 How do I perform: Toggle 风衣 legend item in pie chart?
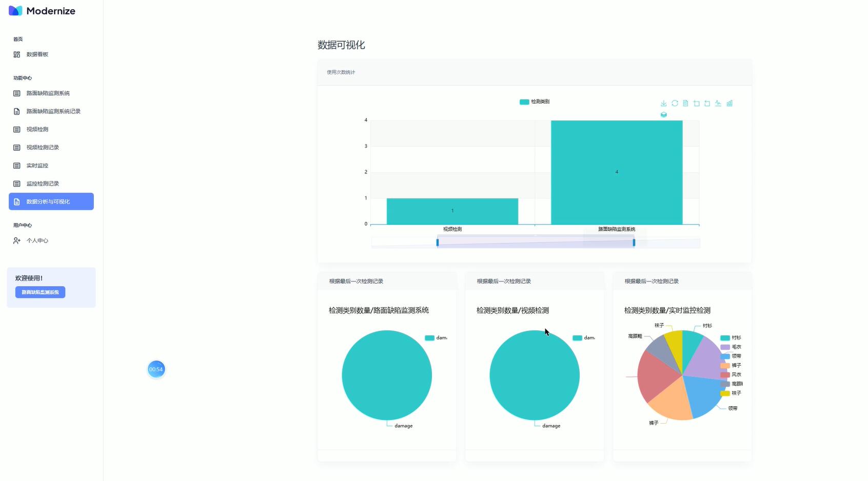(x=731, y=375)
